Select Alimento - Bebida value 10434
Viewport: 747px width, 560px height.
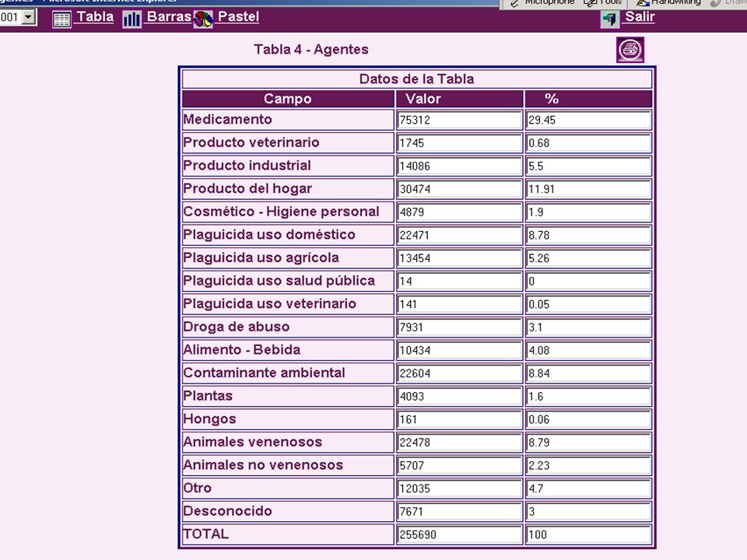coord(459,351)
